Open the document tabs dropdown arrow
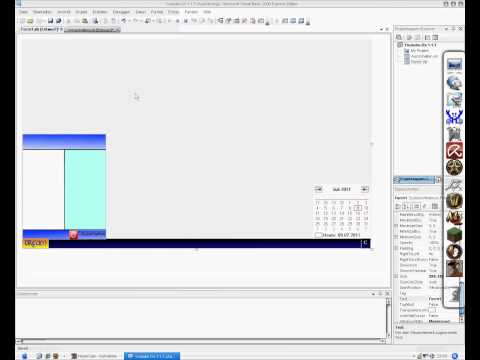 [x=381, y=30]
